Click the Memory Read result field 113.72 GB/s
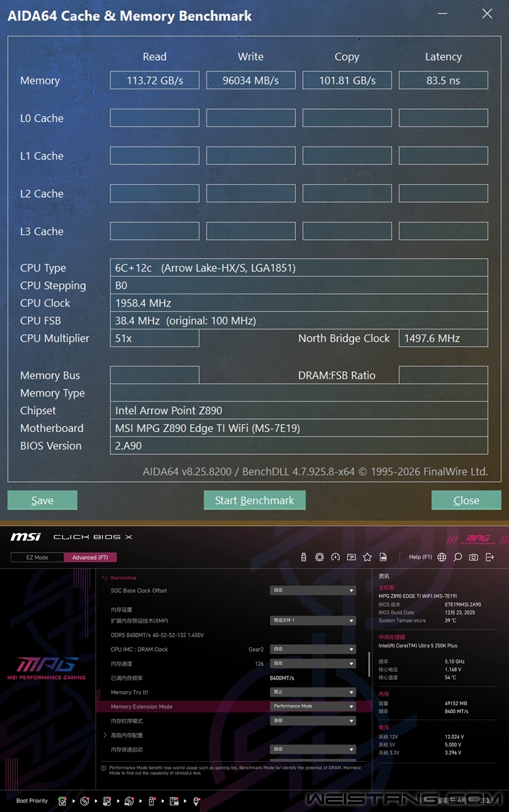The height and width of the screenshot is (812, 509). pos(154,80)
